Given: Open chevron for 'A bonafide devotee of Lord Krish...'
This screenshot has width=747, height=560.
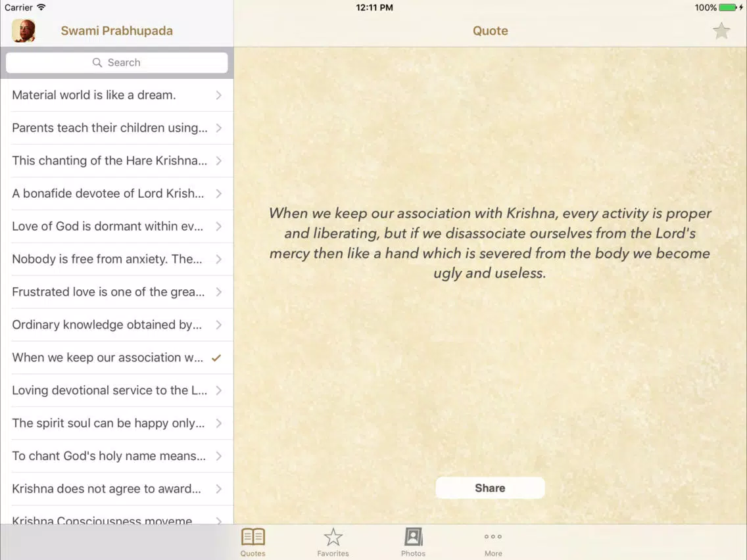Looking at the screenshot, I should (x=219, y=193).
